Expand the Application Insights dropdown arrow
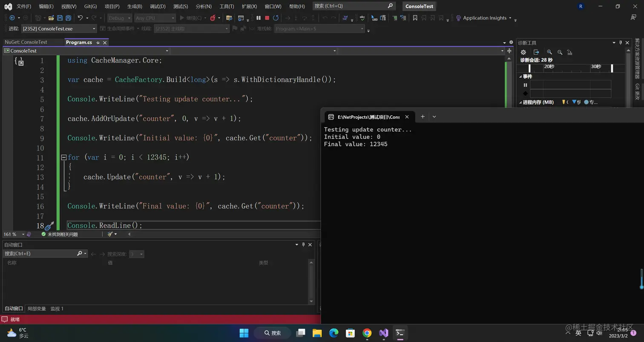This screenshot has height=342, width=644. (510, 18)
